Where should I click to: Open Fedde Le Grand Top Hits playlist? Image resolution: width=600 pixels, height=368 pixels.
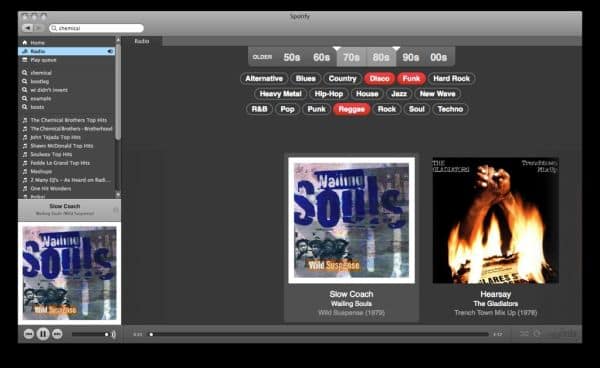click(60, 163)
